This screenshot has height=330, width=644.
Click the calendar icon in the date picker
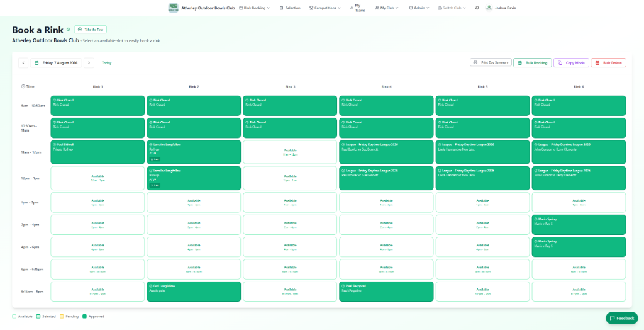pos(36,63)
